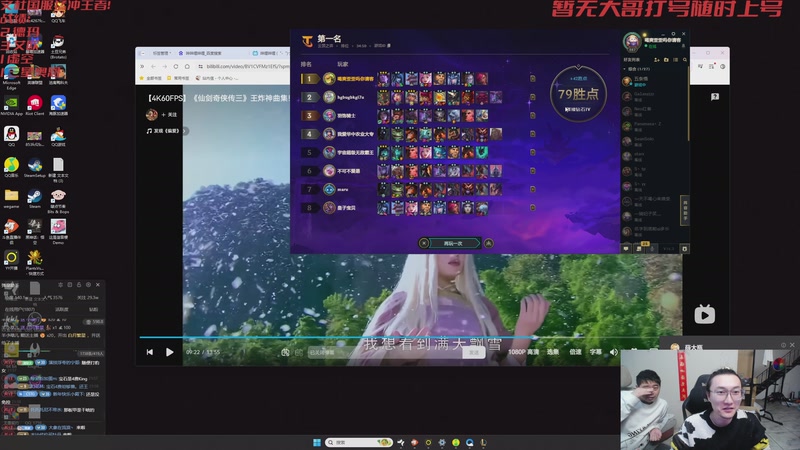800x450 pixels.
Task: Click the folder icon in friends list header
Action: coord(666,60)
